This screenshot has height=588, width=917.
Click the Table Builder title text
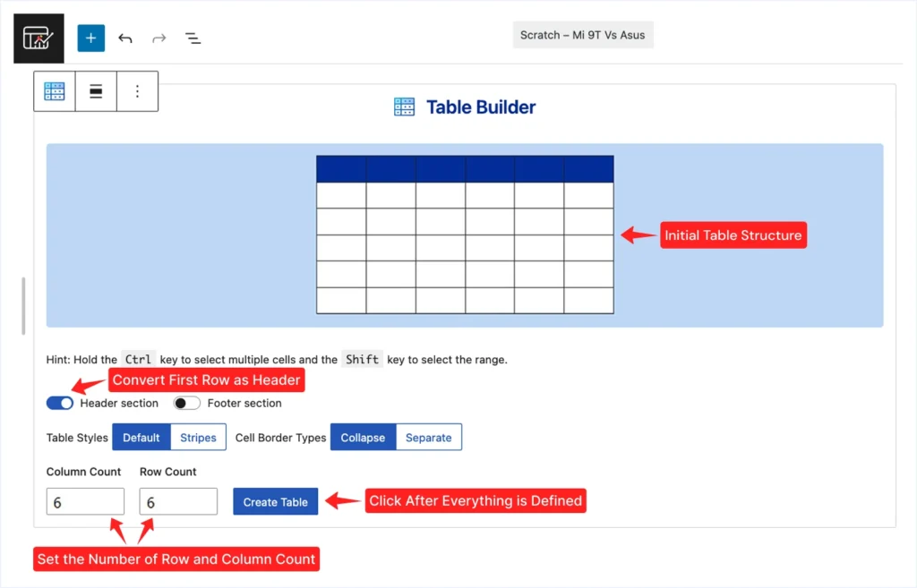481,107
